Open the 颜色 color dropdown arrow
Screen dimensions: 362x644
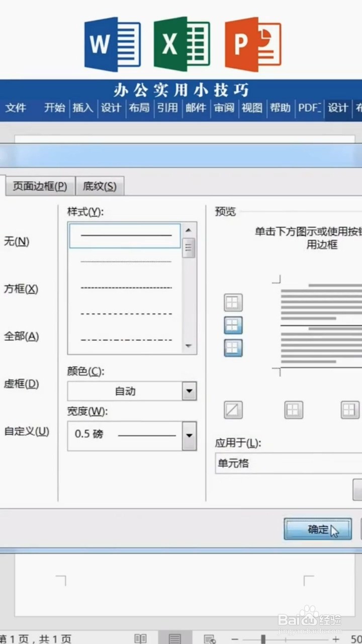click(189, 391)
